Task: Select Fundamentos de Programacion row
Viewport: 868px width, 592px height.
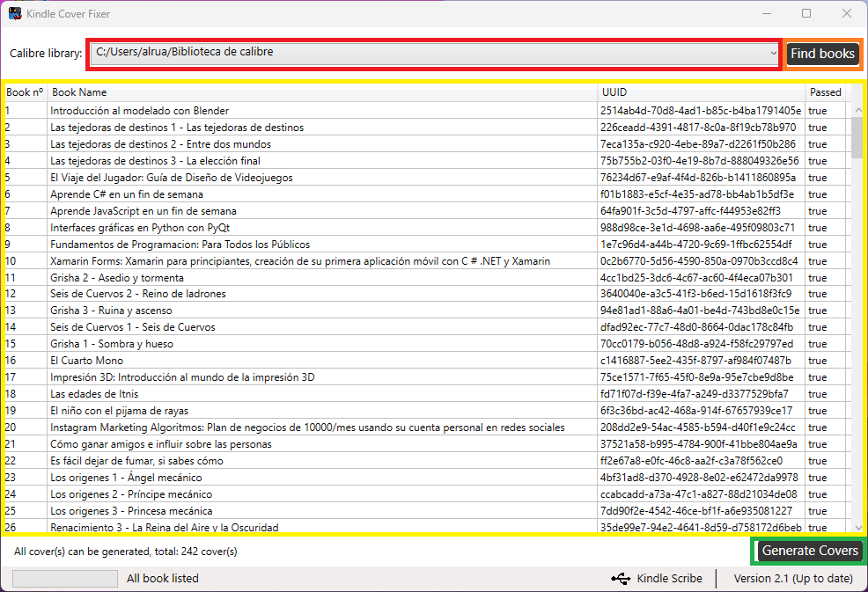Action: (425, 244)
